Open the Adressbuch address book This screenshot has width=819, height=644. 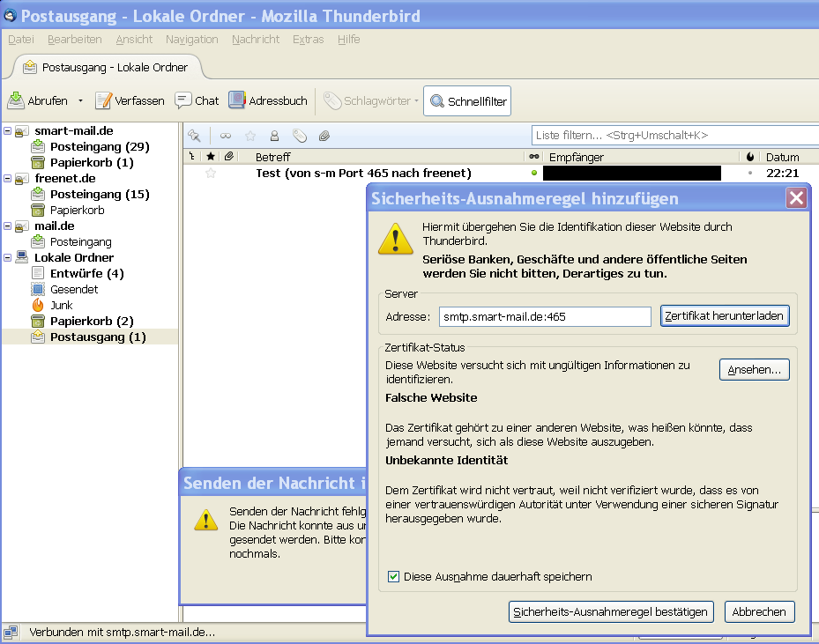[x=268, y=100]
